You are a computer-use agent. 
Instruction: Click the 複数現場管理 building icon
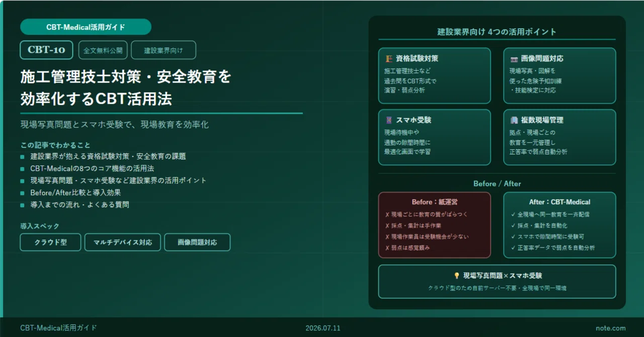coord(514,120)
